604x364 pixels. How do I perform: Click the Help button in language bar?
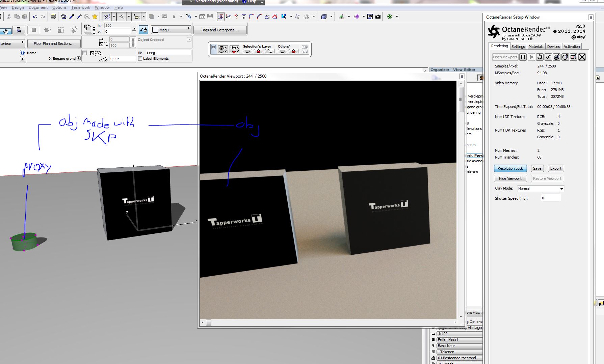[250, 2]
